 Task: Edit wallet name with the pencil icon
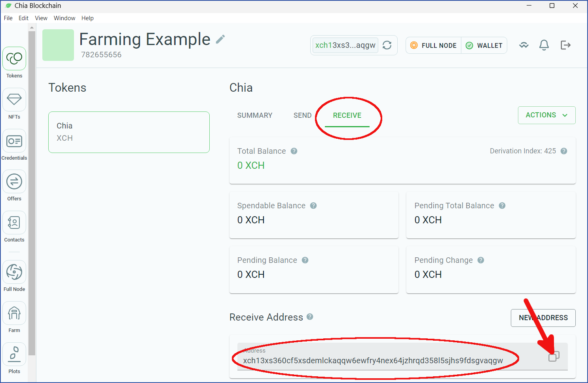(x=220, y=39)
